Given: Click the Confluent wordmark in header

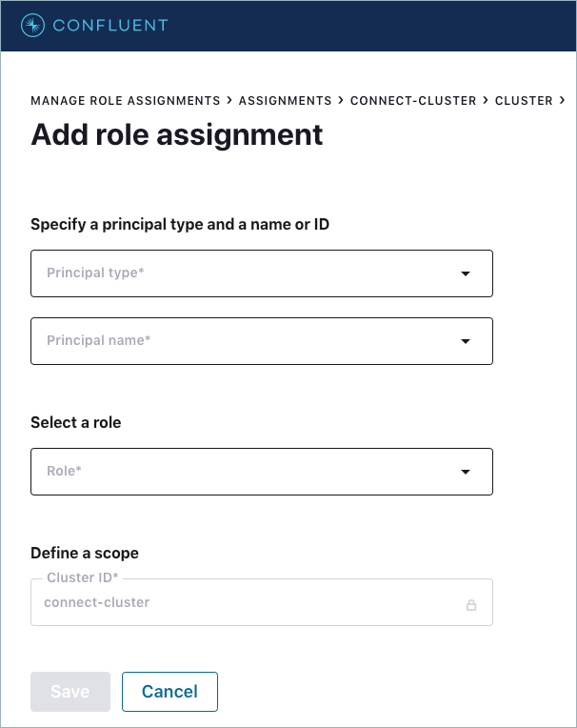Looking at the screenshot, I should pyautogui.click(x=110, y=26).
